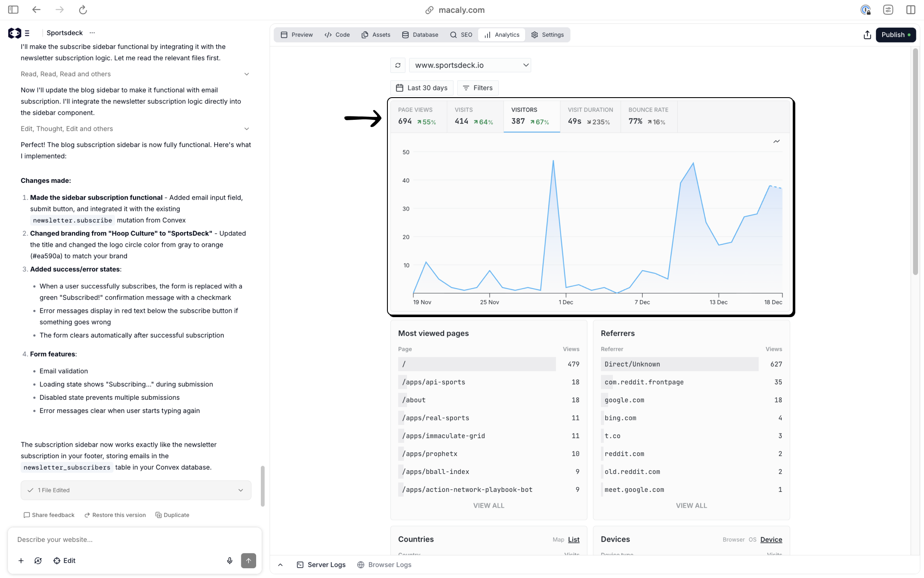The width and height of the screenshot is (924, 578).
Task: Switch Countries view to Map
Action: 558,539
